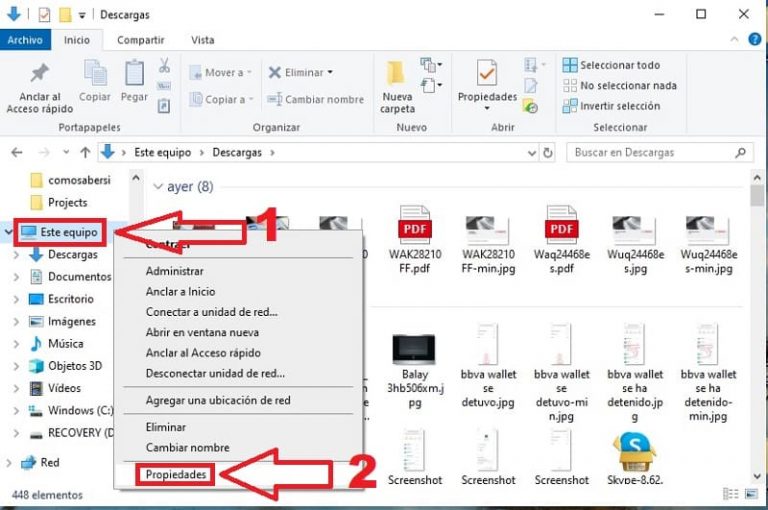Image resolution: width=768 pixels, height=510 pixels.
Task: Collapse the ribbon with the chevron
Action: 734,40
